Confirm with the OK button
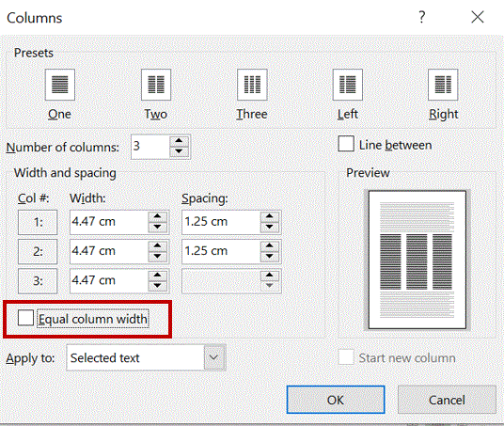The height and width of the screenshot is (426, 504). (x=336, y=400)
